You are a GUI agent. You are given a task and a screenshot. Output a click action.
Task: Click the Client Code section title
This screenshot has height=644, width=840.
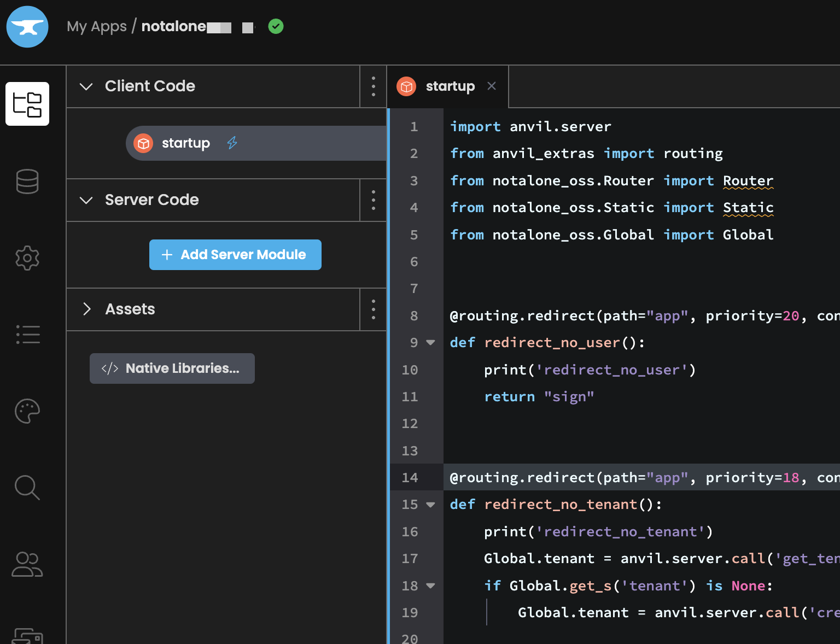tap(150, 86)
